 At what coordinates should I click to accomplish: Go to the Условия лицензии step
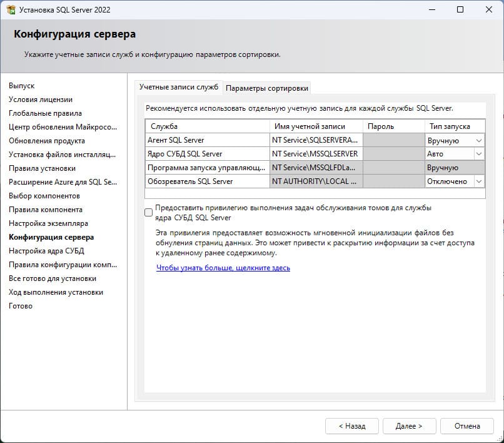pos(41,99)
